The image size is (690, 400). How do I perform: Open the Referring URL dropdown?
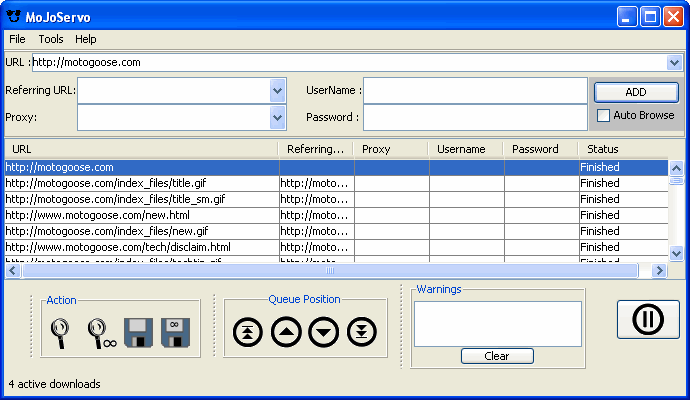[x=278, y=90]
